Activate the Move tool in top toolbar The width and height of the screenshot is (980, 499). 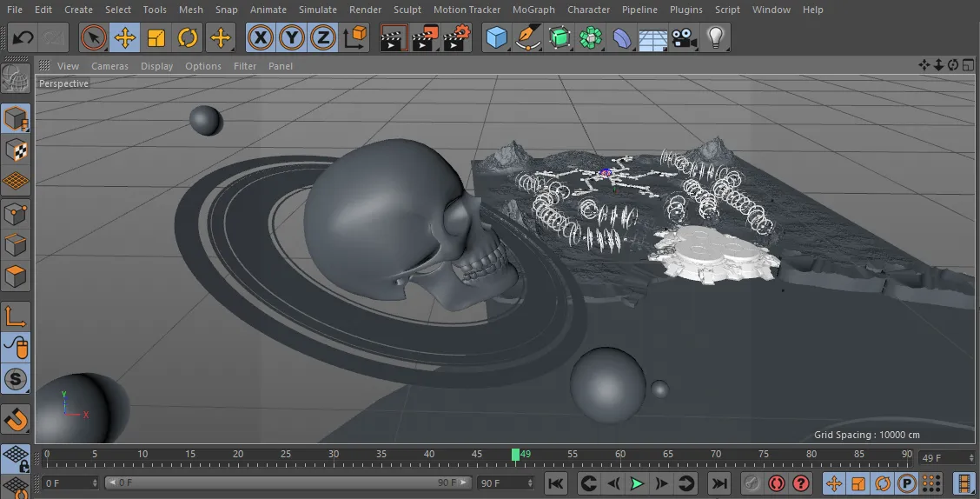(125, 38)
